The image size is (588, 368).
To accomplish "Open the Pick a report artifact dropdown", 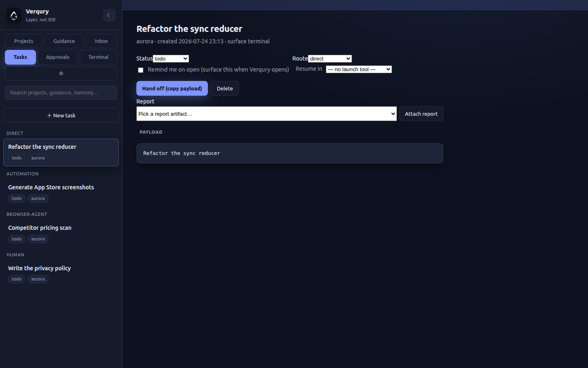I will [266, 114].
